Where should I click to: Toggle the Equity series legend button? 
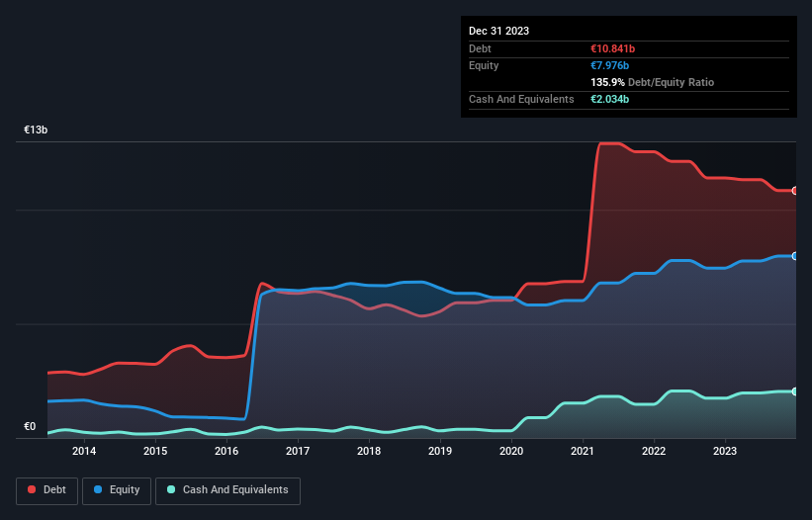[117, 490]
